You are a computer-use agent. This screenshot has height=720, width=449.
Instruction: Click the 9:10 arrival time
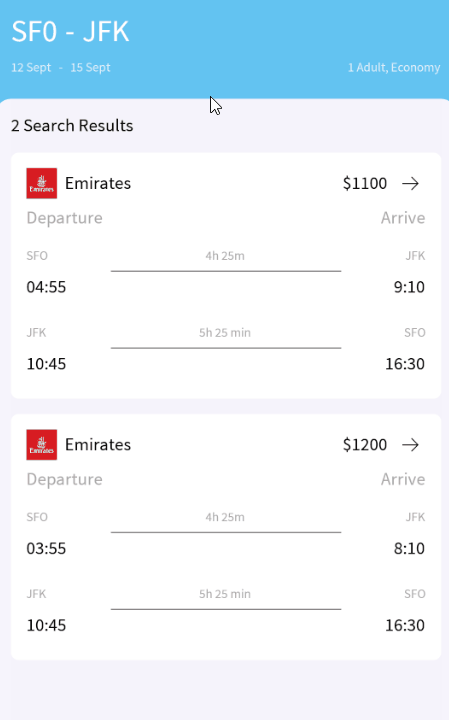[409, 287]
